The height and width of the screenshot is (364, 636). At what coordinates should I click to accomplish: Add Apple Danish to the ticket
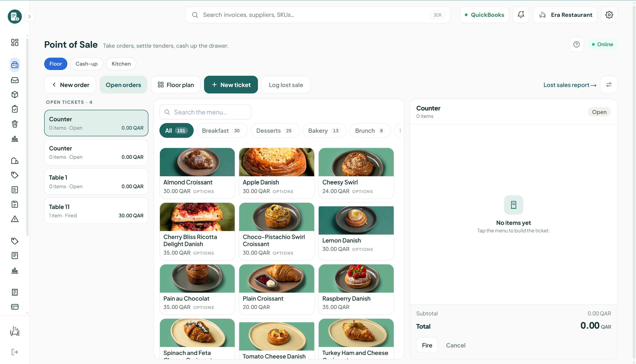point(277,173)
